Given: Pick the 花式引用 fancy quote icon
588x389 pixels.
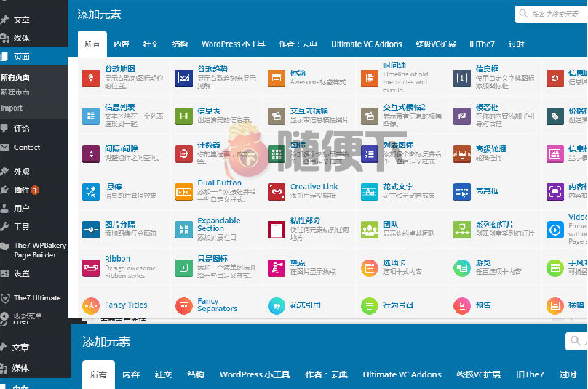Looking at the screenshot, I should pyautogui.click(x=277, y=306).
